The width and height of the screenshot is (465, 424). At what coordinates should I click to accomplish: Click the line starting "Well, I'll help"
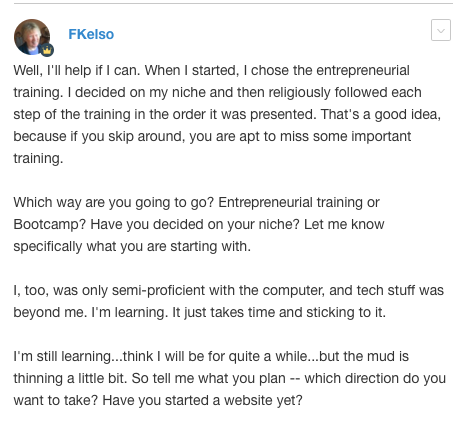click(x=211, y=70)
